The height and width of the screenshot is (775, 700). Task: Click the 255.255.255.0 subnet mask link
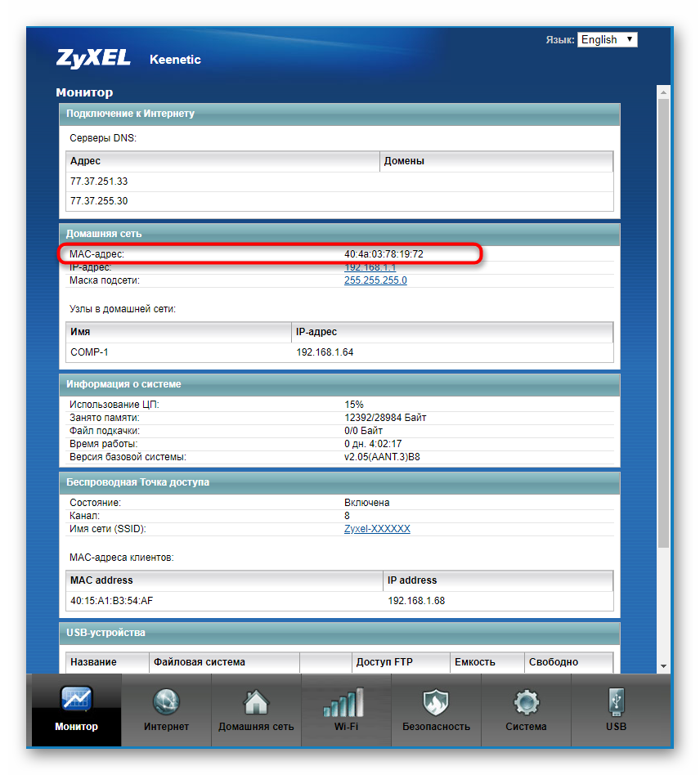click(x=375, y=280)
